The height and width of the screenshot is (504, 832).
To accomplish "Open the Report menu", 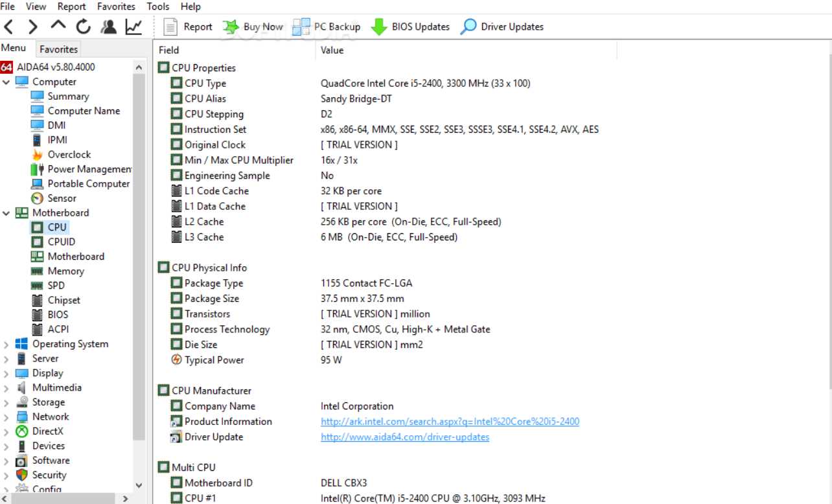I will click(x=72, y=6).
